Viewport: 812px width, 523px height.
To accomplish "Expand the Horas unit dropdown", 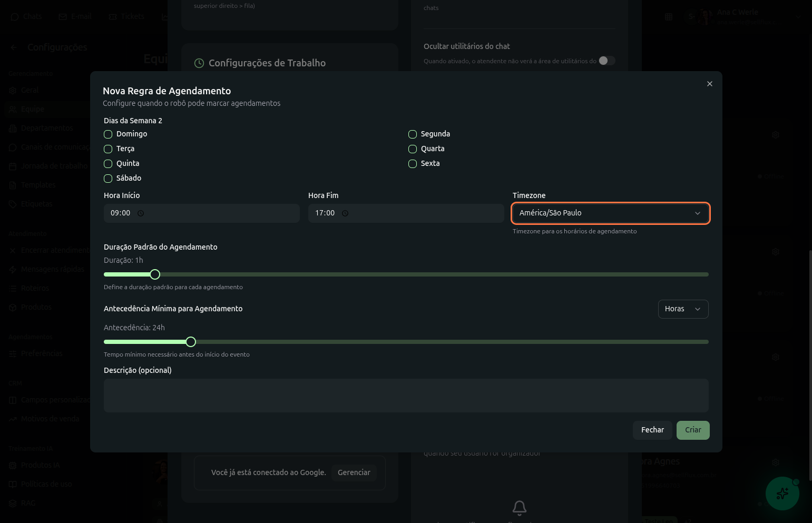I will (682, 309).
